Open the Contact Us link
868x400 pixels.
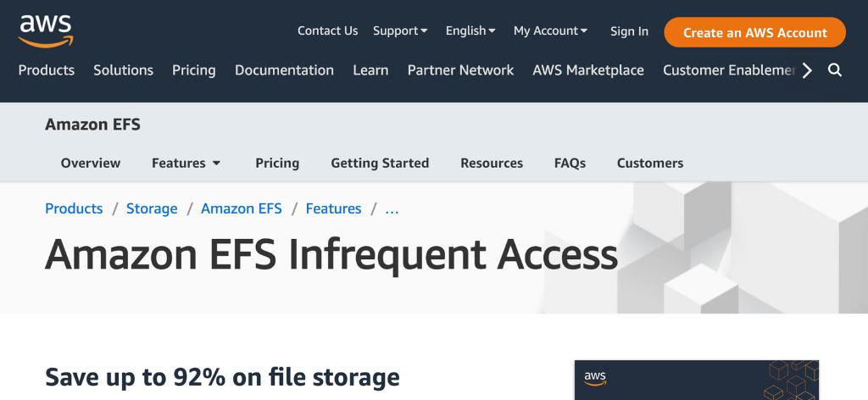point(327,31)
